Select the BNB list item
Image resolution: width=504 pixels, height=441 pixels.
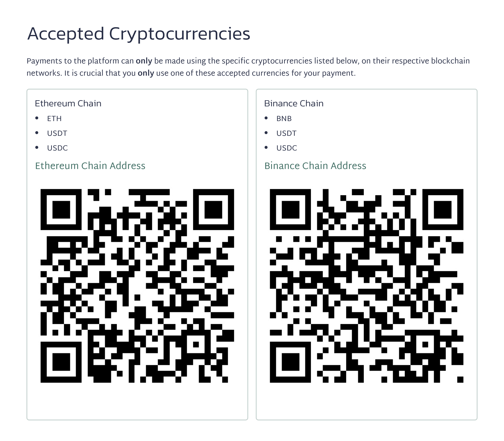[x=284, y=119]
